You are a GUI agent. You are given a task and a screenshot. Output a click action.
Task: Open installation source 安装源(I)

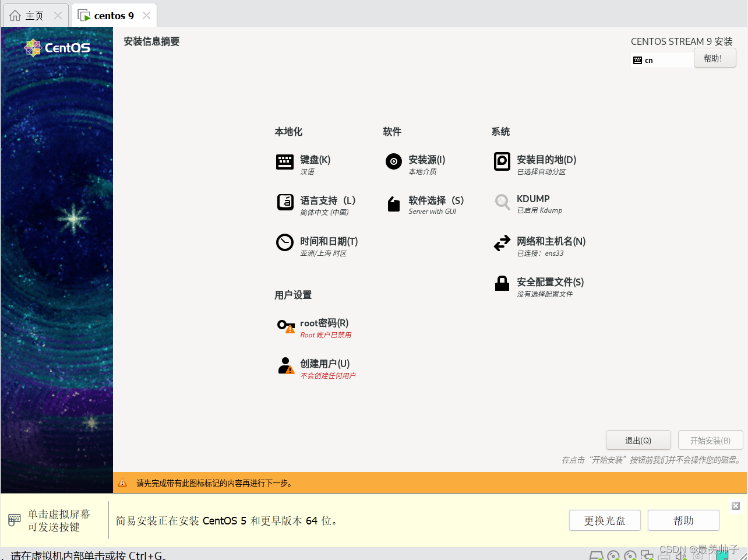click(415, 164)
